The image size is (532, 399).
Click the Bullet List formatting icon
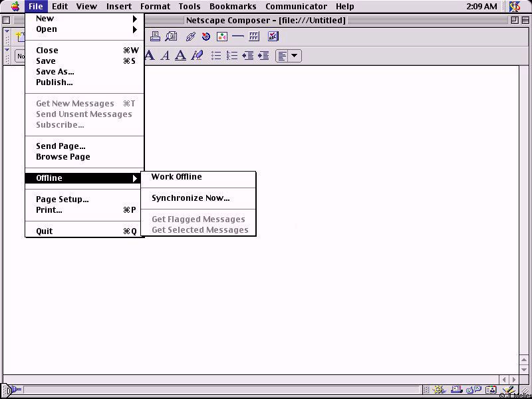pos(216,56)
